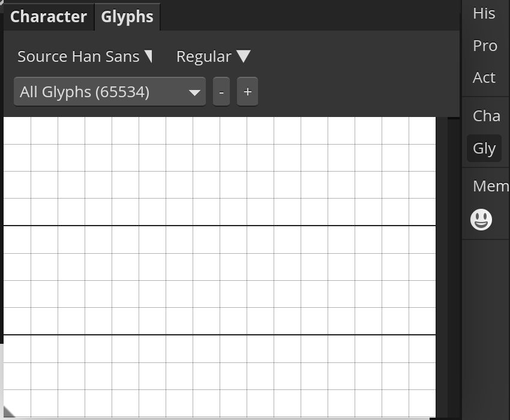Switch to the Cha sidebar tab

click(x=485, y=115)
